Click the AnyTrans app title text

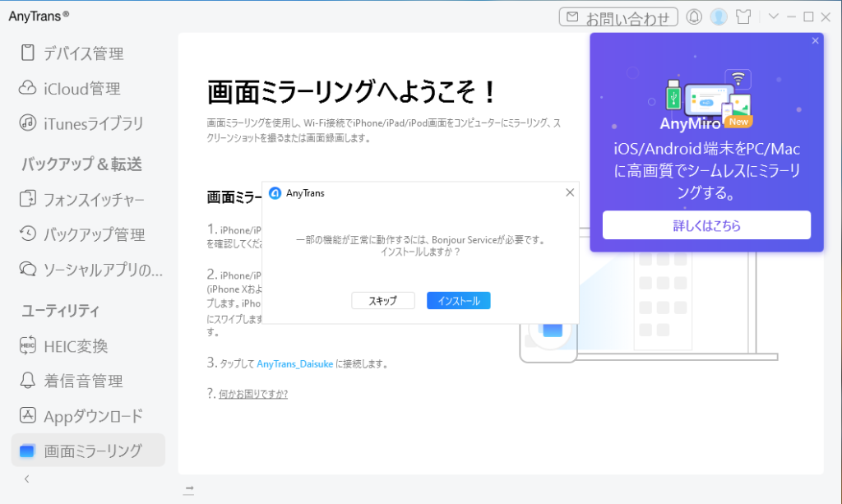(39, 16)
